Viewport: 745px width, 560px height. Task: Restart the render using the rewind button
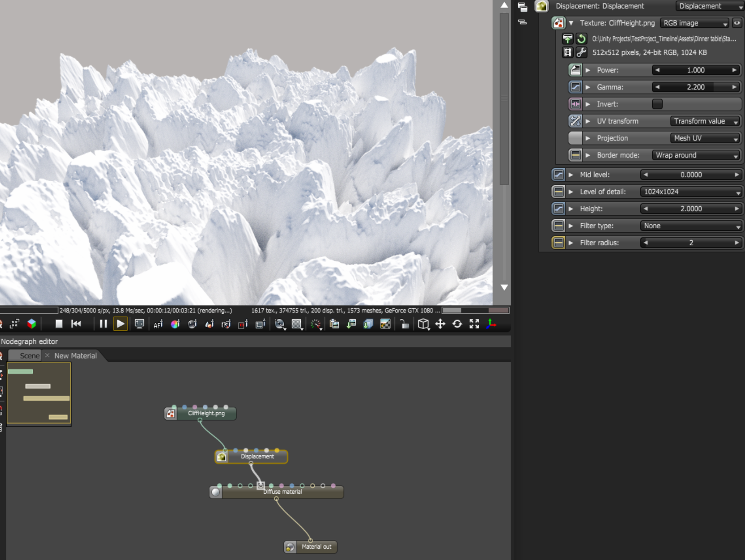(76, 324)
